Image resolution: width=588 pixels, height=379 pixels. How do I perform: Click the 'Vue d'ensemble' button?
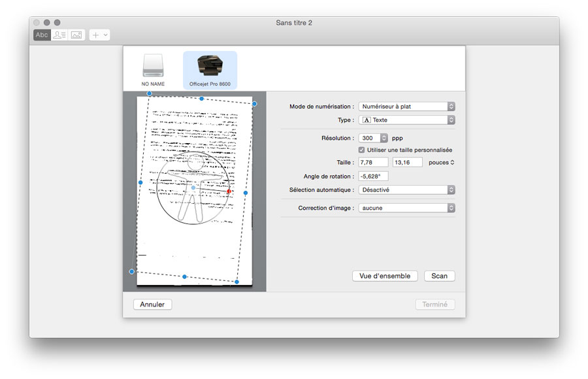coord(385,276)
